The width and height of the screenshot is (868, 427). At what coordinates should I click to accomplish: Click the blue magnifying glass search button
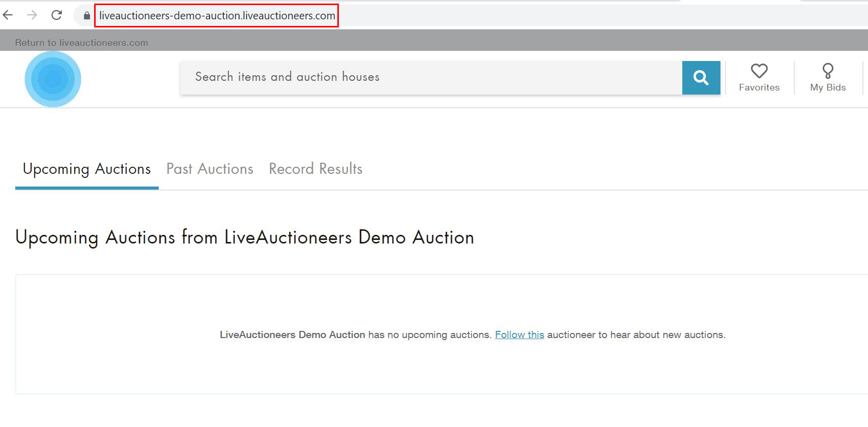coord(701,78)
